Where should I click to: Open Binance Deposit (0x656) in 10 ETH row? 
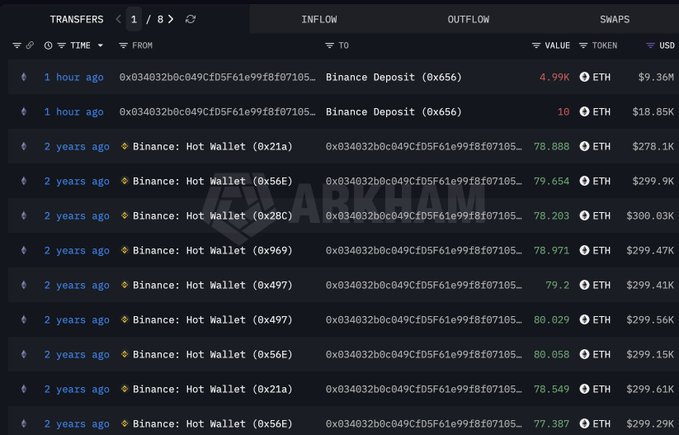click(x=394, y=112)
